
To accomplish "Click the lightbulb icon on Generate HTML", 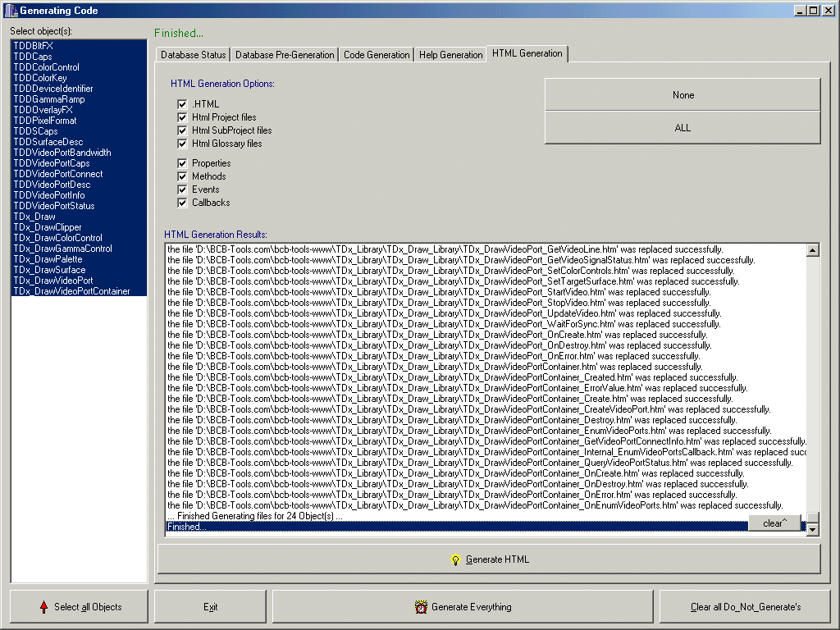I will pyautogui.click(x=455, y=559).
